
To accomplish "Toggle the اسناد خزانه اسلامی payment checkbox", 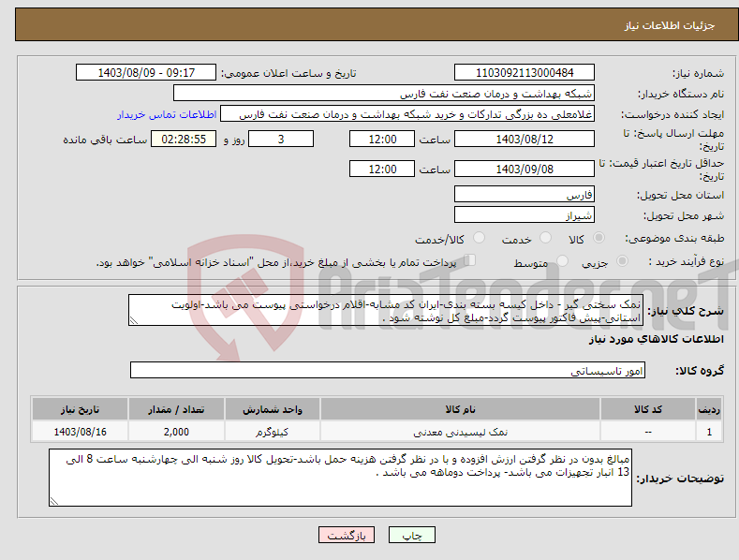I will [469, 260].
